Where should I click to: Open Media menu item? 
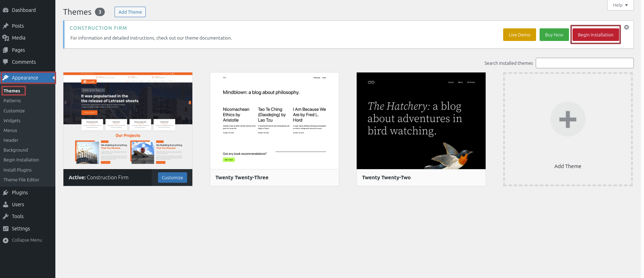(28, 38)
